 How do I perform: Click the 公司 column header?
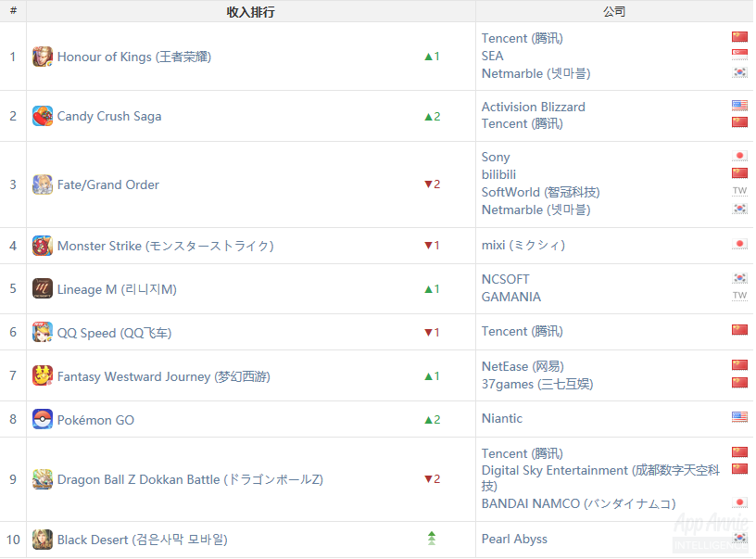point(613,12)
